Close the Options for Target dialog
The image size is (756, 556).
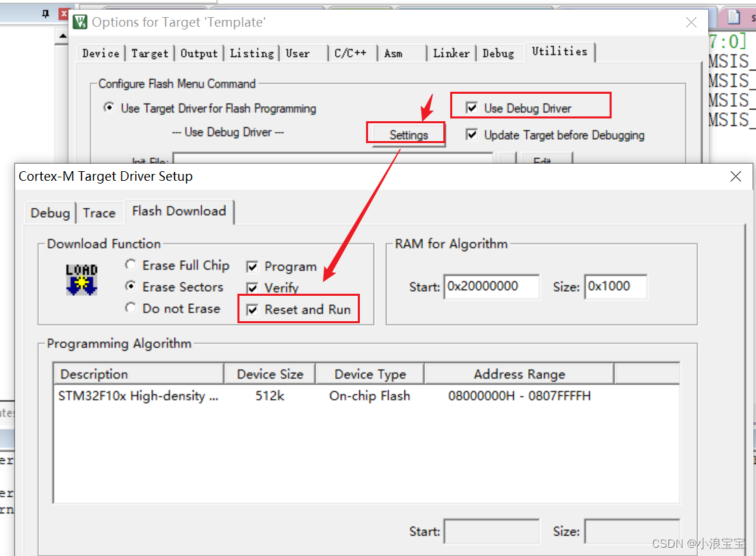pyautogui.click(x=691, y=22)
